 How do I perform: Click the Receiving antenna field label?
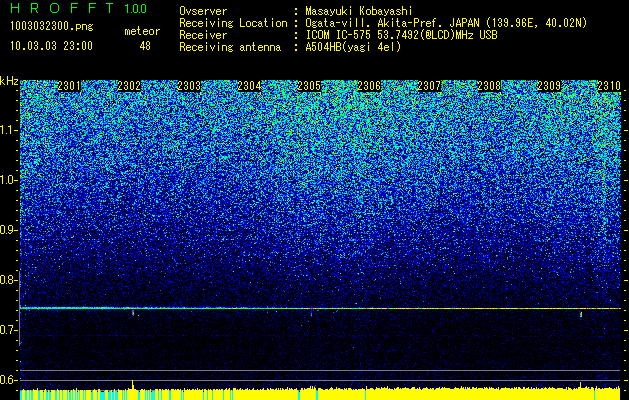pyautogui.click(x=229, y=47)
